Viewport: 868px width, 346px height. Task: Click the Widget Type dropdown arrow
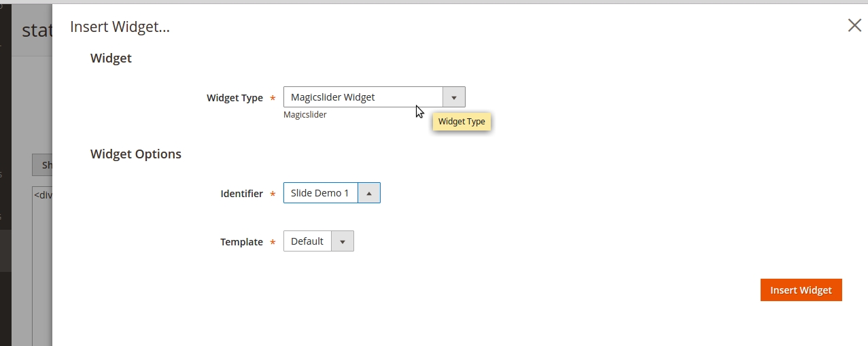454,97
